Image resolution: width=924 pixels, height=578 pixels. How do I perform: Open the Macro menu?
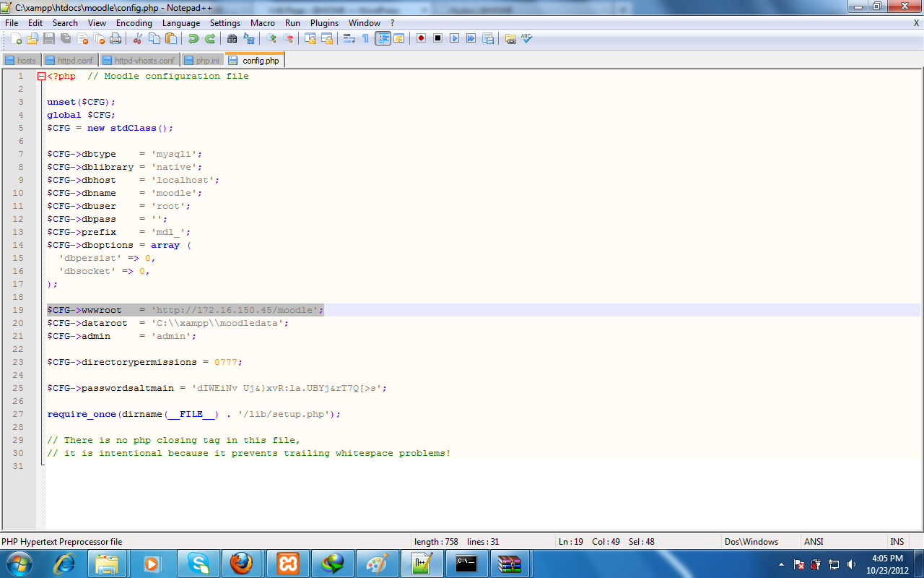pyautogui.click(x=263, y=22)
